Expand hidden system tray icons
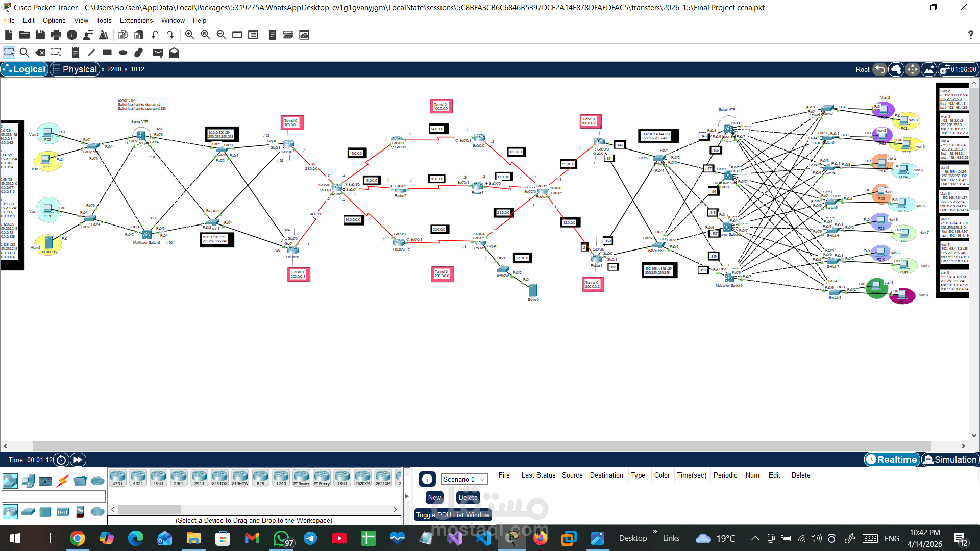Viewport: 980px width, 551px height. click(754, 538)
